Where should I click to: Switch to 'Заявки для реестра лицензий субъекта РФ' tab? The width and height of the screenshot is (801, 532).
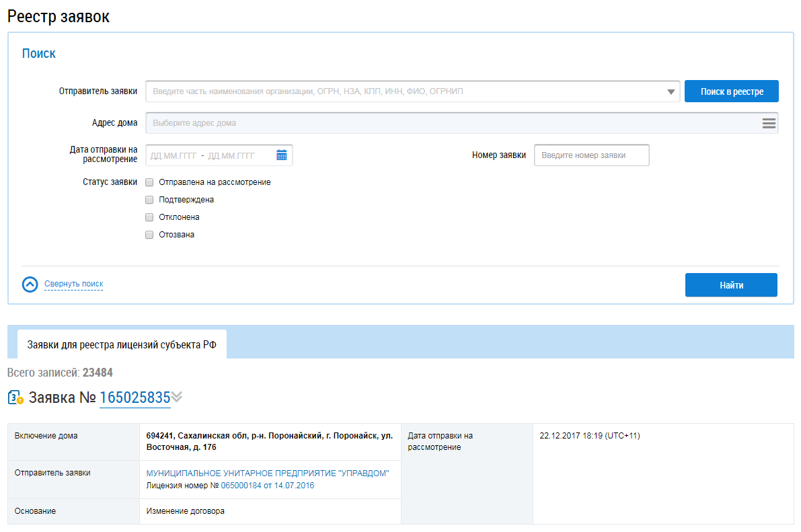[122, 344]
